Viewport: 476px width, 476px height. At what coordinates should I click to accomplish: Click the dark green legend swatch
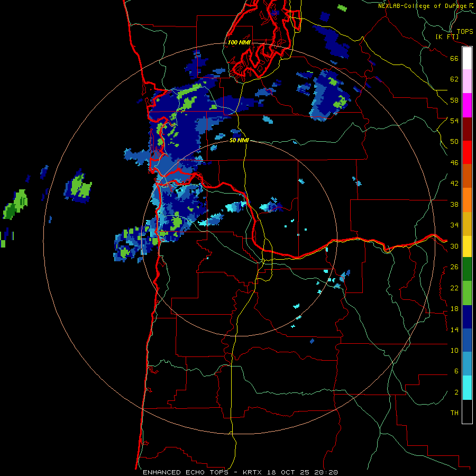pos(467,269)
